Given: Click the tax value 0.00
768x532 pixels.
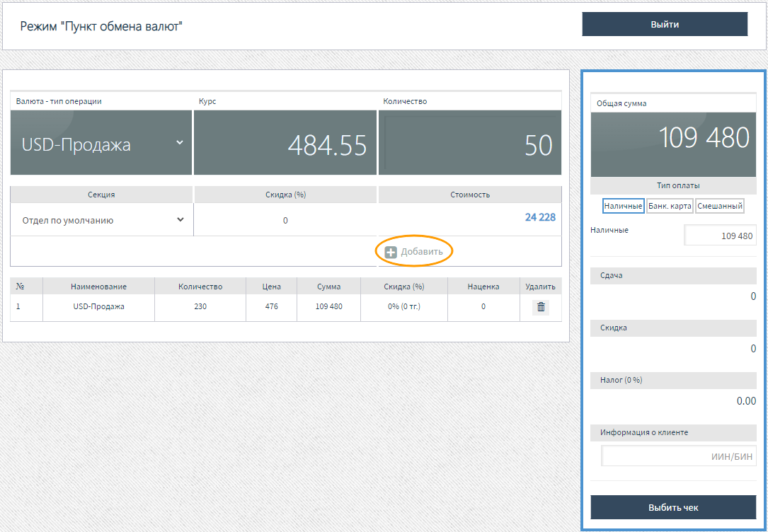Looking at the screenshot, I should click(747, 401).
